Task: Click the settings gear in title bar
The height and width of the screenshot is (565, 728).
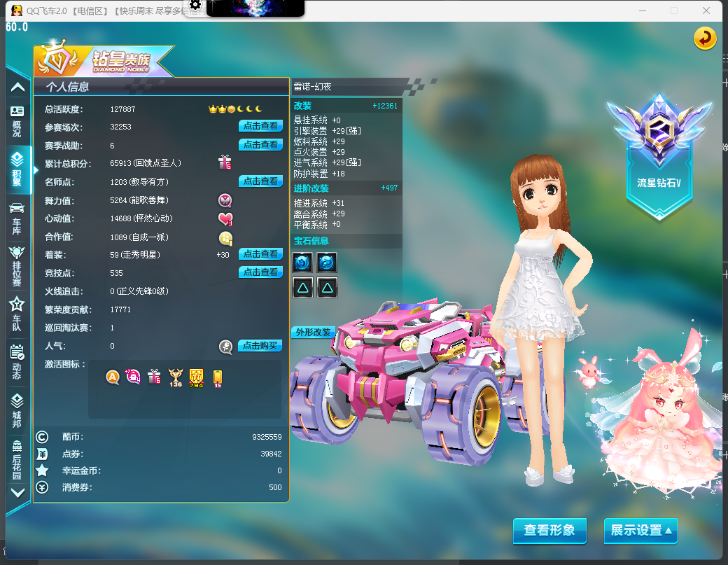Action: [195, 6]
